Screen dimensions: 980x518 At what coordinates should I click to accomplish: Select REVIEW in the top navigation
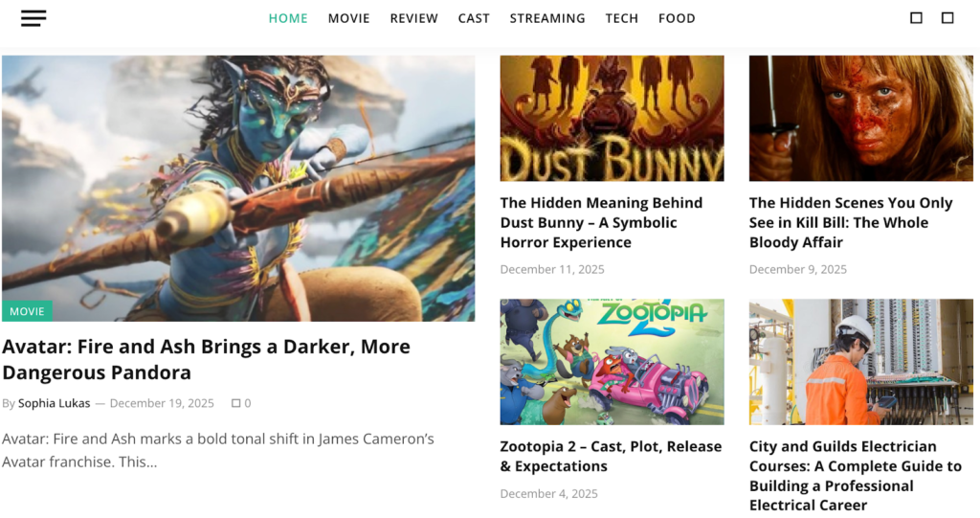[x=413, y=18]
